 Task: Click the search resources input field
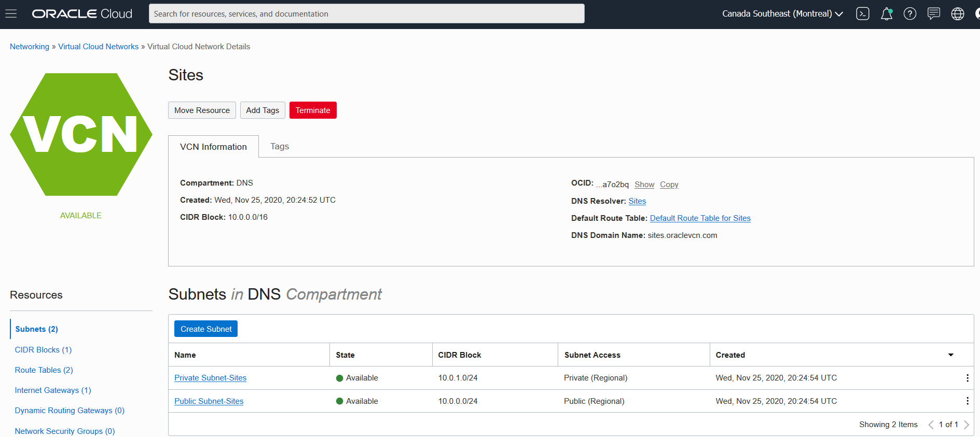pyautogui.click(x=366, y=14)
